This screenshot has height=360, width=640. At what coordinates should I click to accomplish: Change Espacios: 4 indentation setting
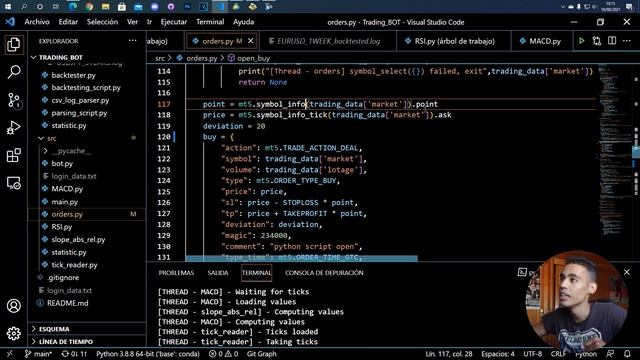498,354
